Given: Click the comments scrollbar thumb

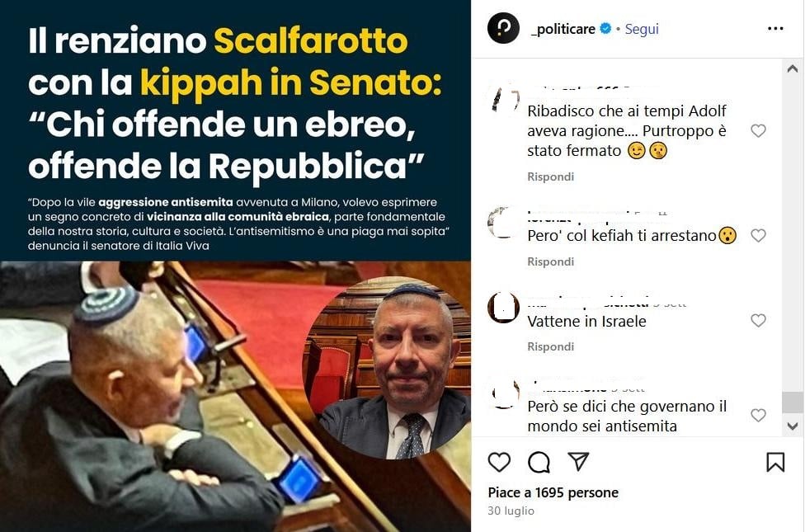Looking at the screenshot, I should [793, 403].
